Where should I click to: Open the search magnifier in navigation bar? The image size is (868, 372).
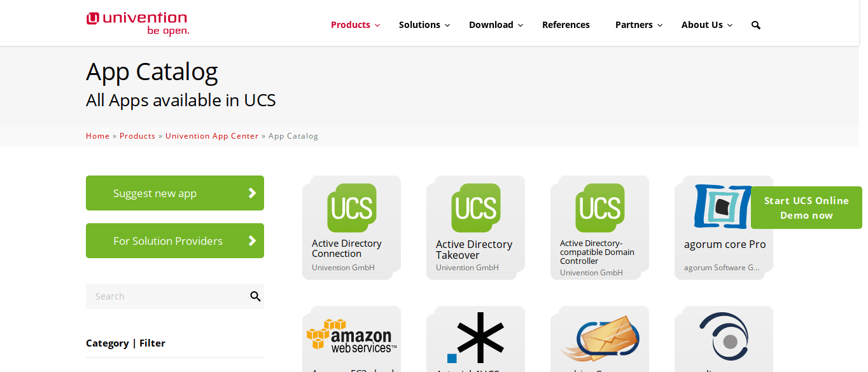click(x=756, y=25)
